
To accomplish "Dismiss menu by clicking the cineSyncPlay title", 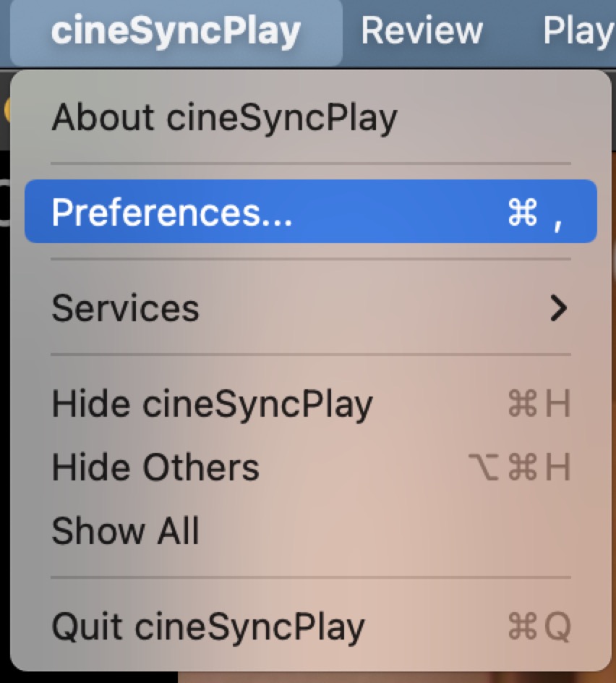I will click(x=176, y=31).
